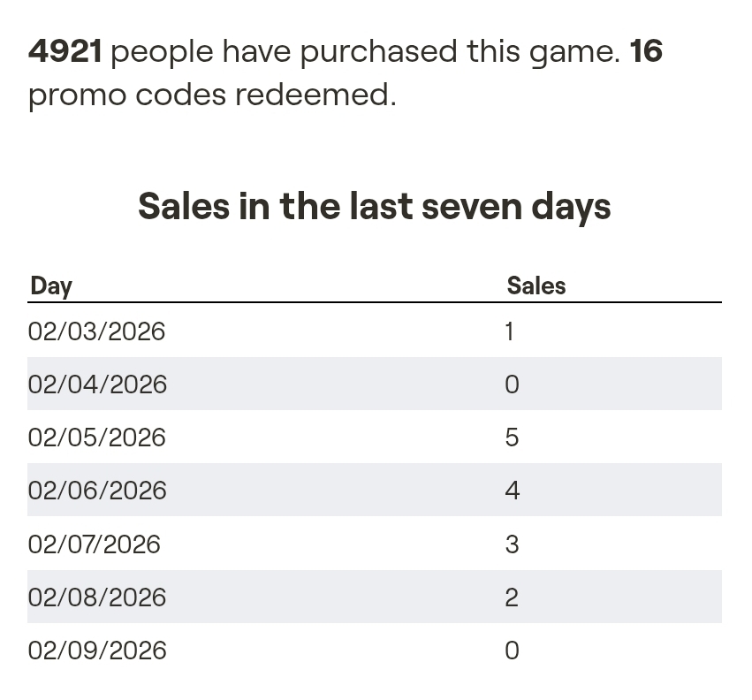752x700 pixels.
Task: Click the 'promo codes redeemed' text
Action: point(212,95)
